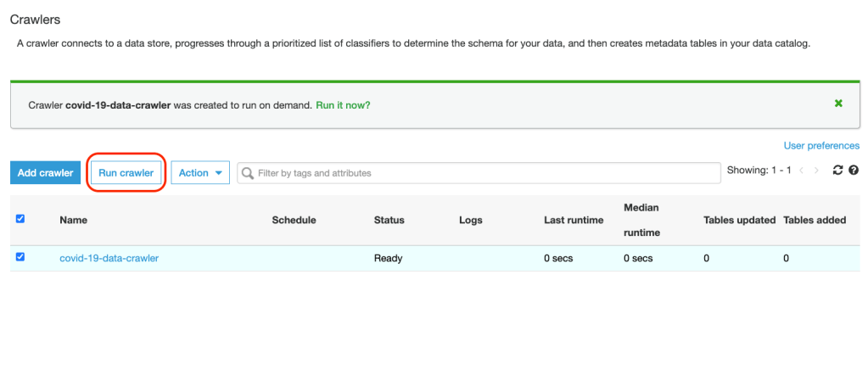Sort by Name column header
The height and width of the screenshot is (381, 868).
pos(73,221)
